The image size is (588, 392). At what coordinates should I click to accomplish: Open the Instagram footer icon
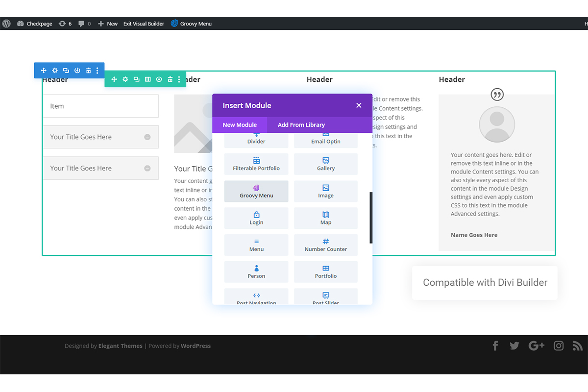(x=559, y=346)
